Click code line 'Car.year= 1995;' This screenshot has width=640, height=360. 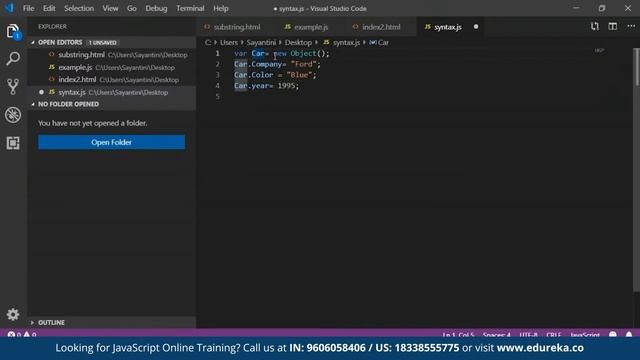267,86
